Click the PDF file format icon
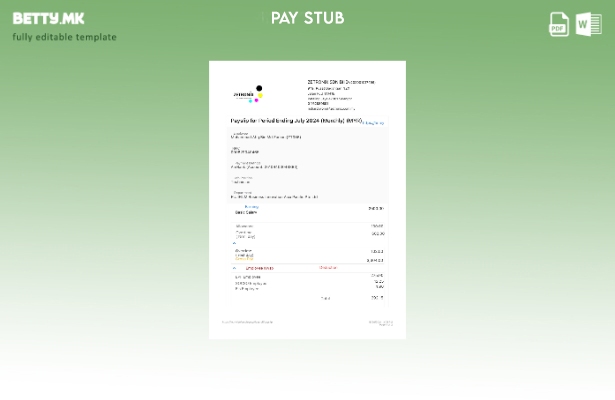The width and height of the screenshot is (615, 400). click(559, 24)
